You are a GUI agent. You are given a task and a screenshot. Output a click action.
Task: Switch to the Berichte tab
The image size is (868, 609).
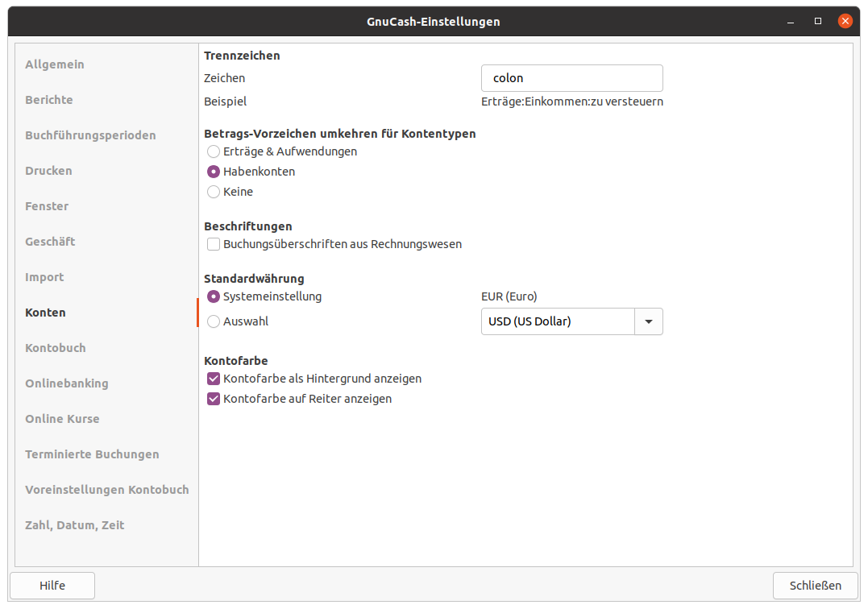point(49,100)
